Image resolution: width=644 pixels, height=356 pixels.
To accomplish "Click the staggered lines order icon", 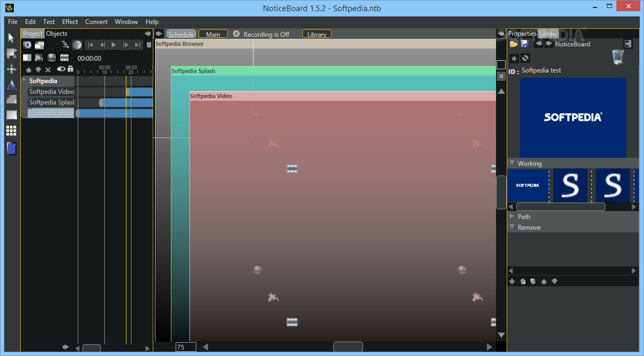I will 65,45.
